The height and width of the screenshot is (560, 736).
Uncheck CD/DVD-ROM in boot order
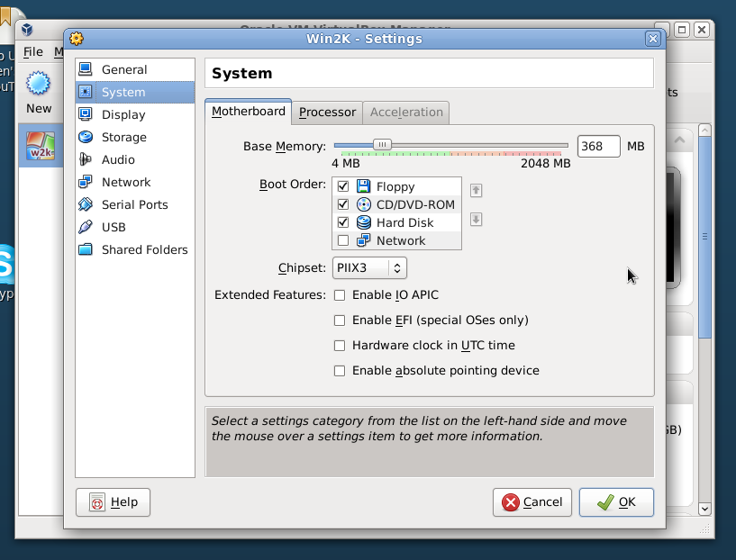click(343, 204)
